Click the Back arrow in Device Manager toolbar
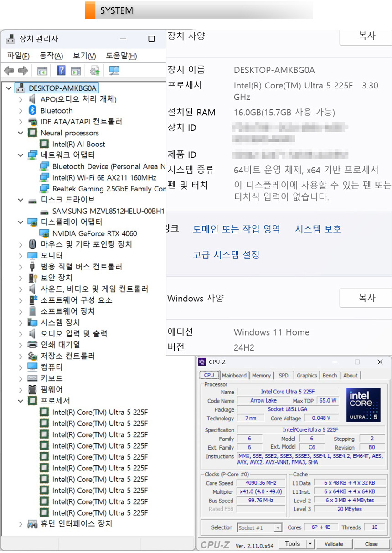392x553 pixels. point(9,71)
